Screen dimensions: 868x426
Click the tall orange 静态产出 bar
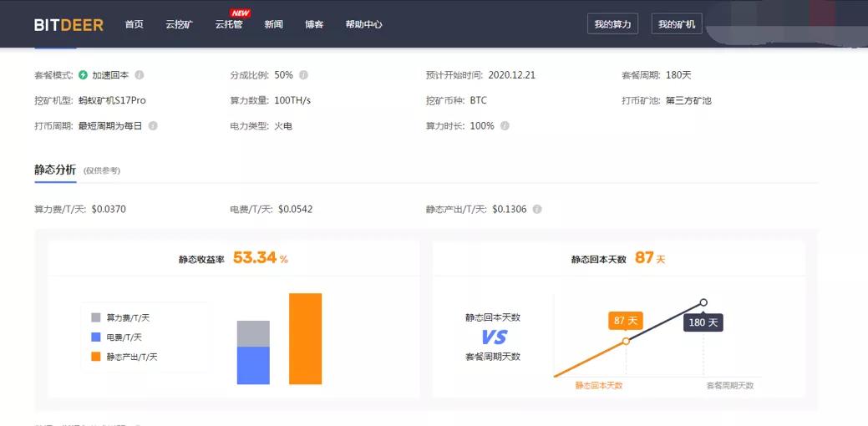coord(305,338)
